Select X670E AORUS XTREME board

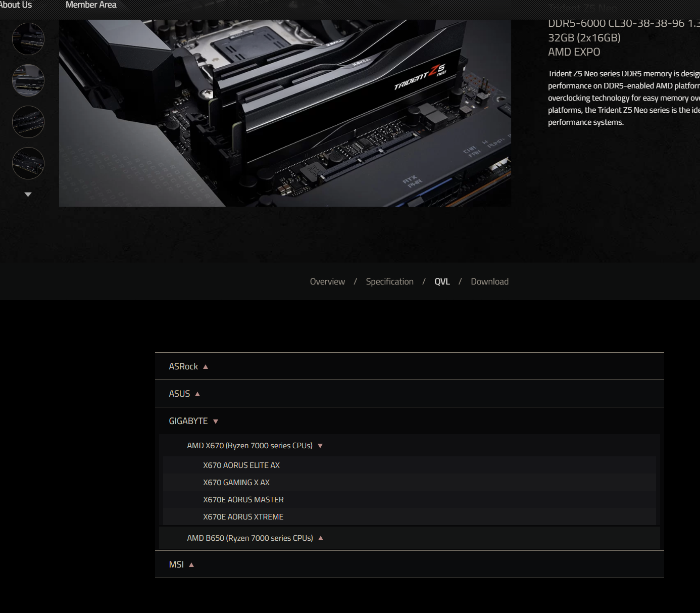tap(409, 517)
